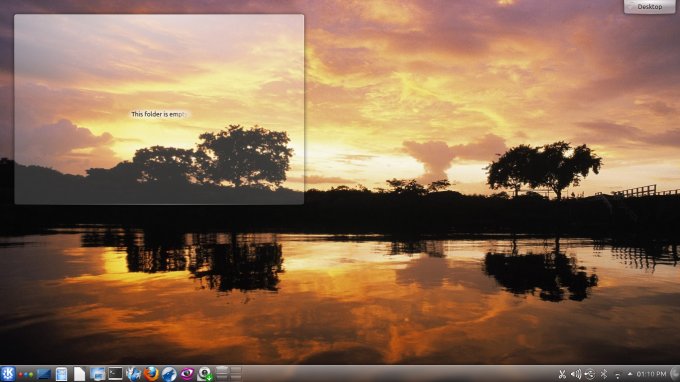Open the blank document icon in panel
Screen dimensions: 680x382
(79, 374)
